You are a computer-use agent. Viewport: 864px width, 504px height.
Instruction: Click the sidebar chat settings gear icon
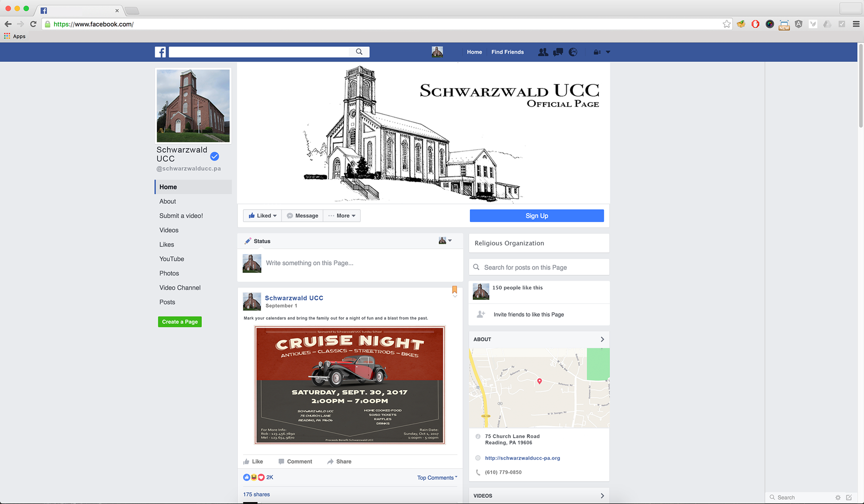point(837,497)
